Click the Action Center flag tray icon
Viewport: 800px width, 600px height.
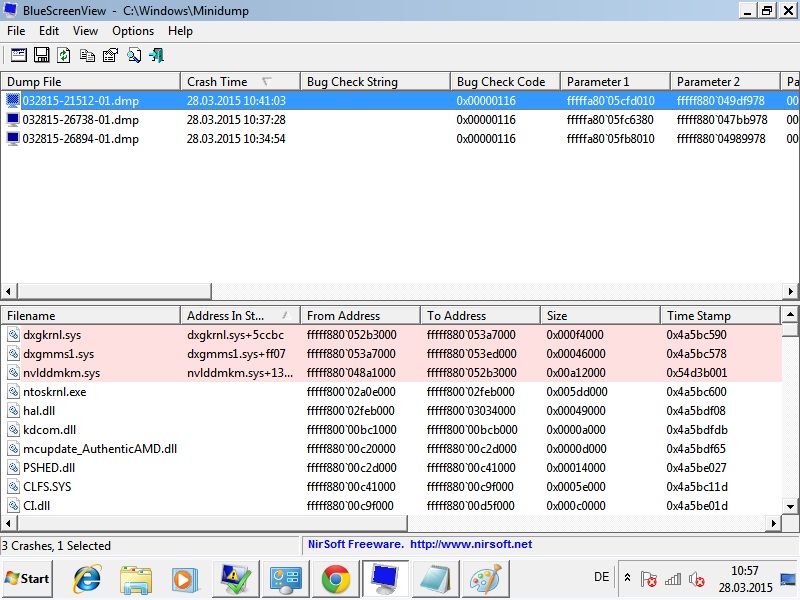pyautogui.click(x=648, y=579)
